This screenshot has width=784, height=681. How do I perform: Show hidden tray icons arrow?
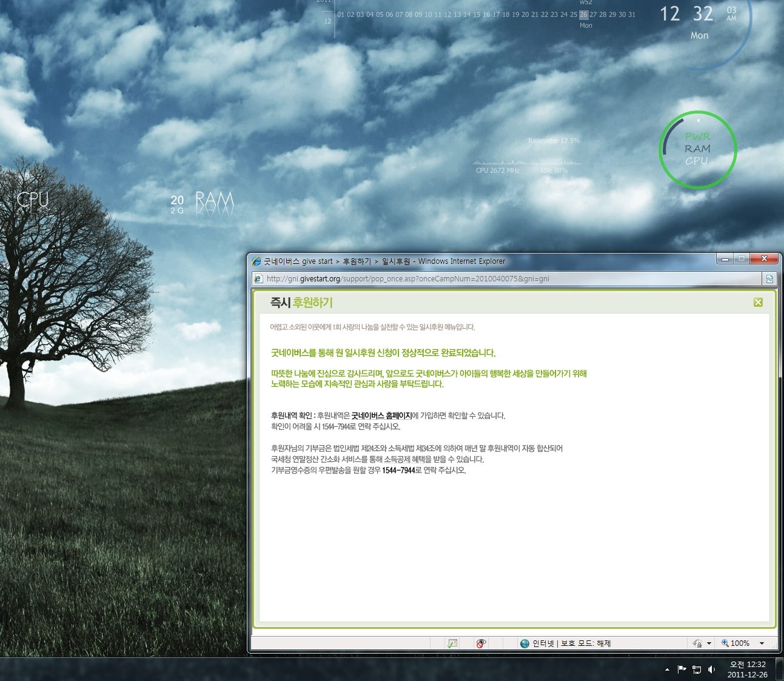[667, 669]
